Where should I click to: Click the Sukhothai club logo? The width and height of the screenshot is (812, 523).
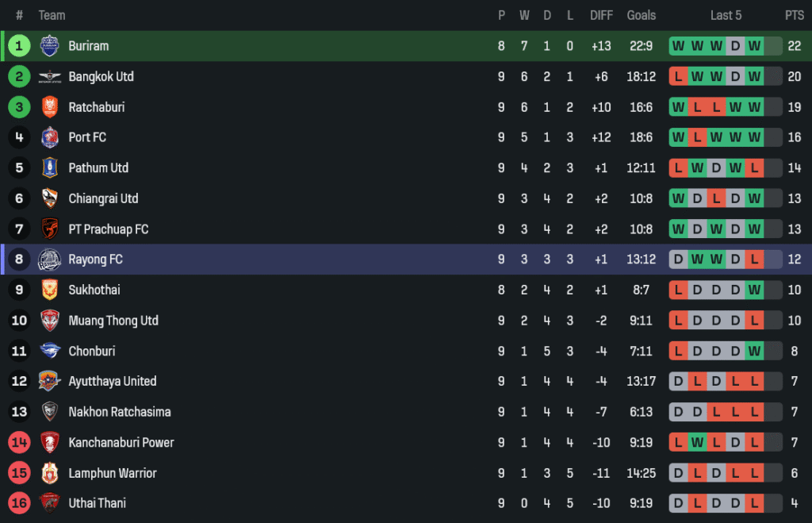(x=49, y=290)
